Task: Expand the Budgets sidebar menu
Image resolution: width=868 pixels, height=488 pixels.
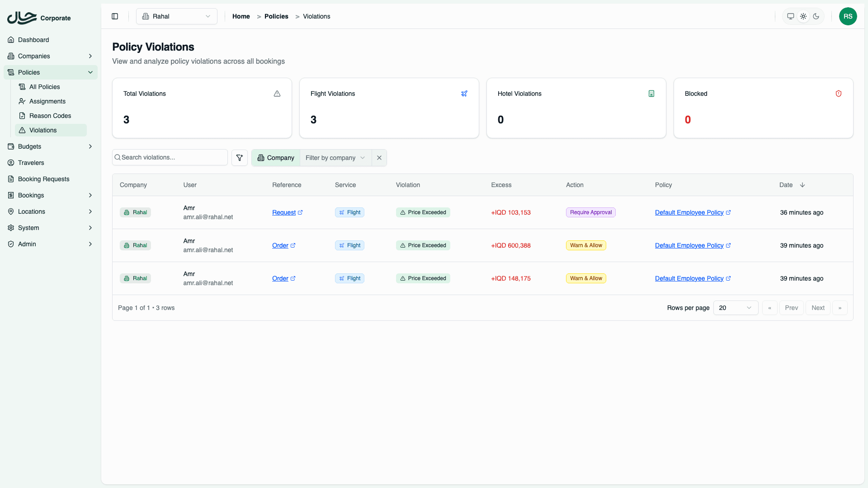Action: pos(50,146)
